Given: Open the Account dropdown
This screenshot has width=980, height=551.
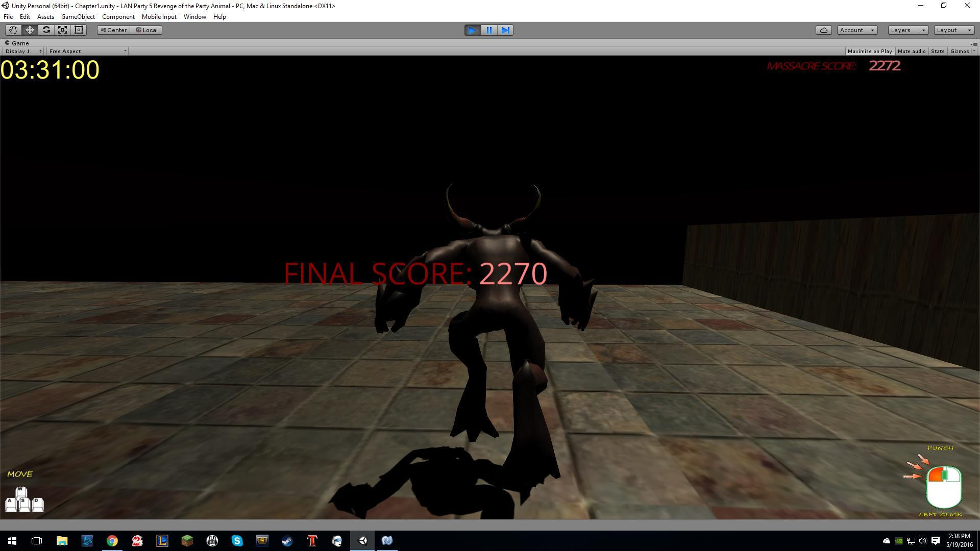Looking at the screenshot, I should click(857, 30).
